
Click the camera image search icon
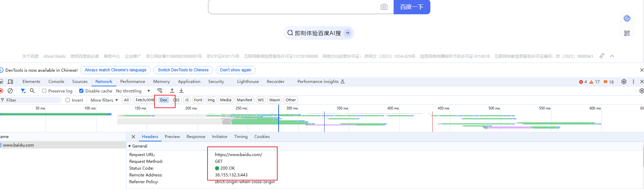[x=384, y=7]
